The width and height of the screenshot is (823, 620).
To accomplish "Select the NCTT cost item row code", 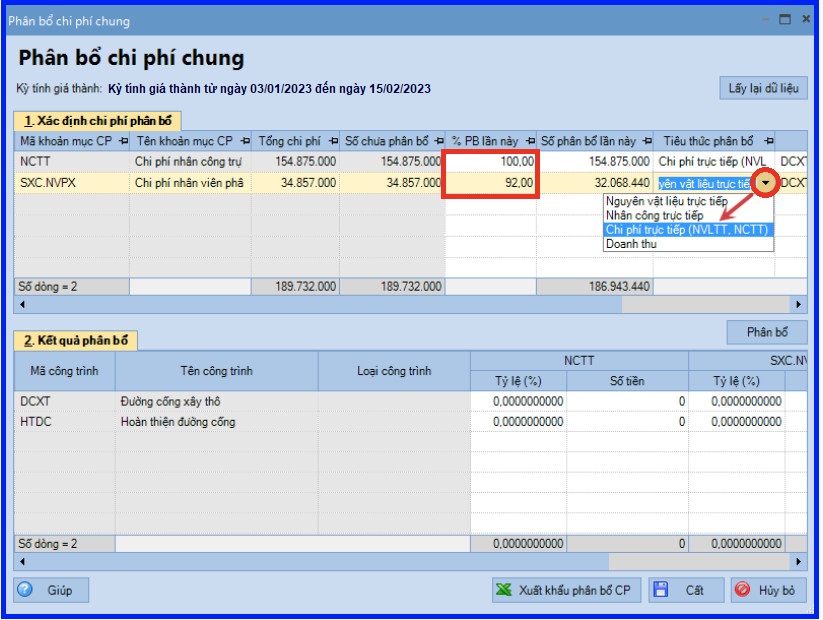I will [x=72, y=161].
